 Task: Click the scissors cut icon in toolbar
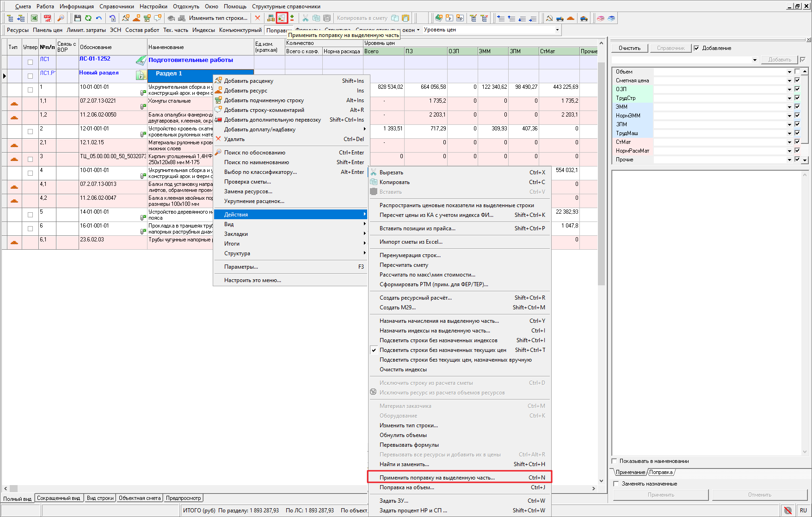point(305,18)
